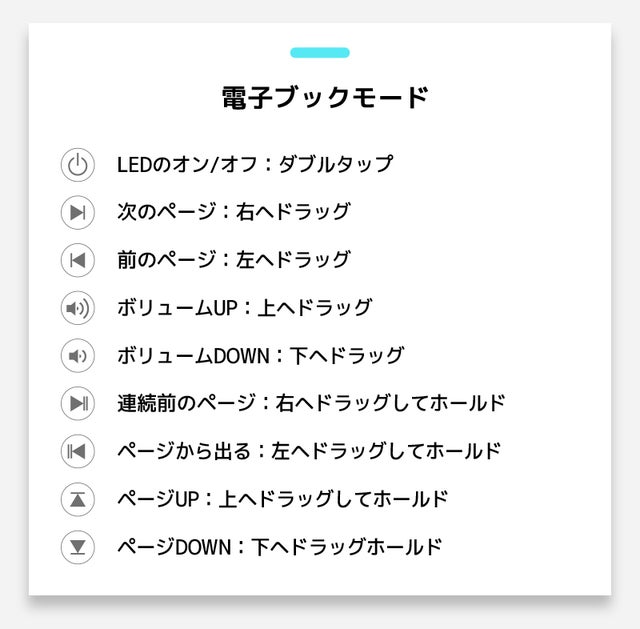
Task: Select the cyan bar above the title
Action: point(320,53)
